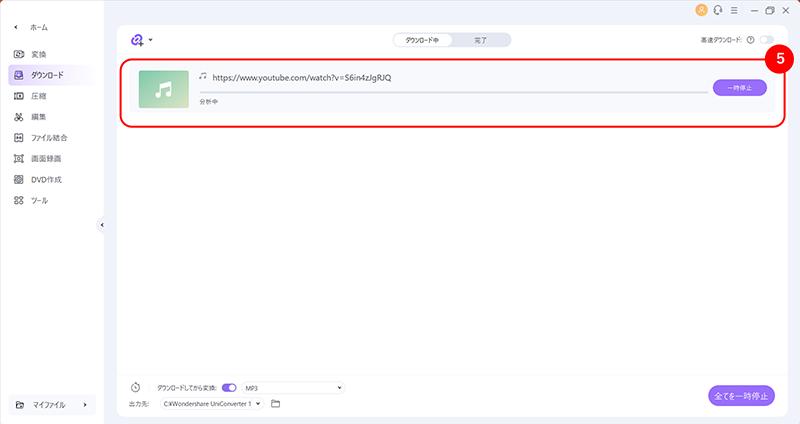The height and width of the screenshot is (424, 800).
Task: Click the small music note icon before URL
Action: (203, 76)
